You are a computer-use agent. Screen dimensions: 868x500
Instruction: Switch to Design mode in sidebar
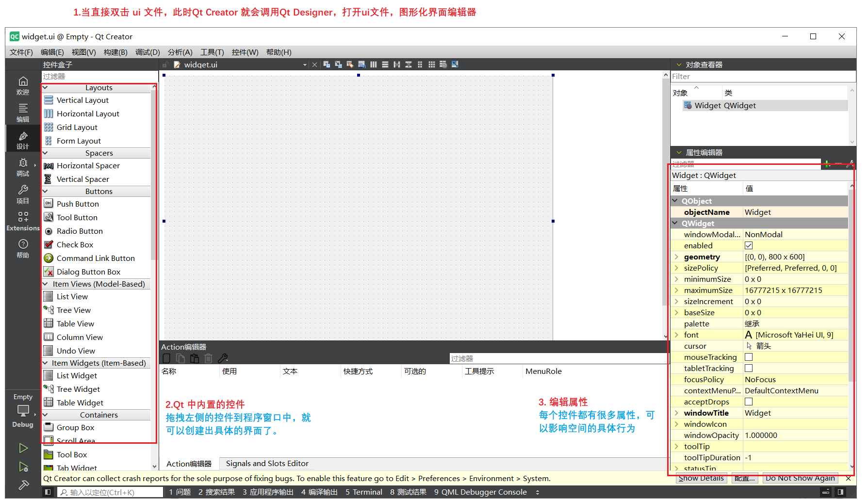click(x=23, y=140)
